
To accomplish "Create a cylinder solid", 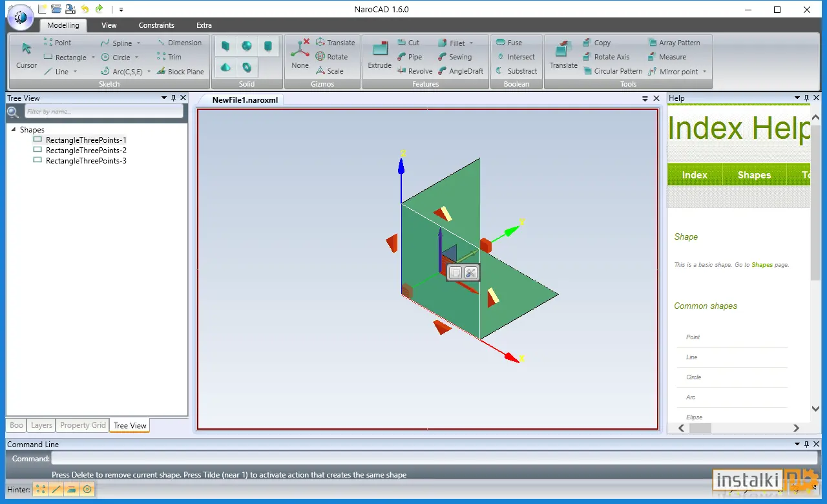I will pyautogui.click(x=268, y=47).
